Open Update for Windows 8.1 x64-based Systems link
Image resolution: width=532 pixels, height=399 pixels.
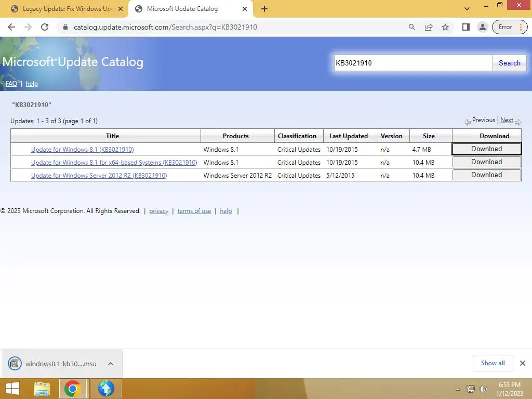tap(114, 163)
